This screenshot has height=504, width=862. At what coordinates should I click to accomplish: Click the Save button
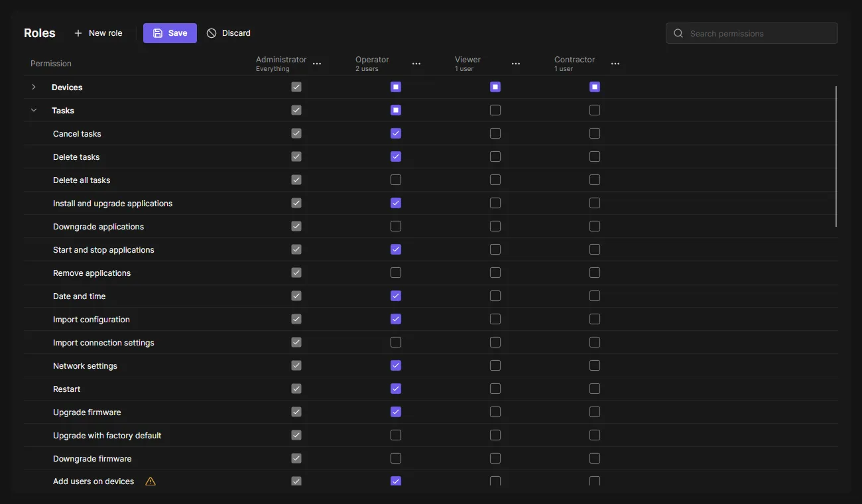170,33
